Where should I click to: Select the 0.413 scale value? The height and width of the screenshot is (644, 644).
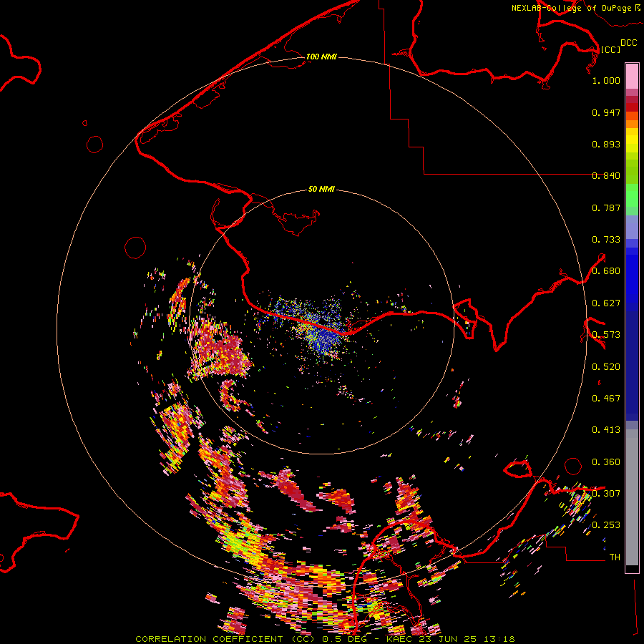click(x=606, y=430)
